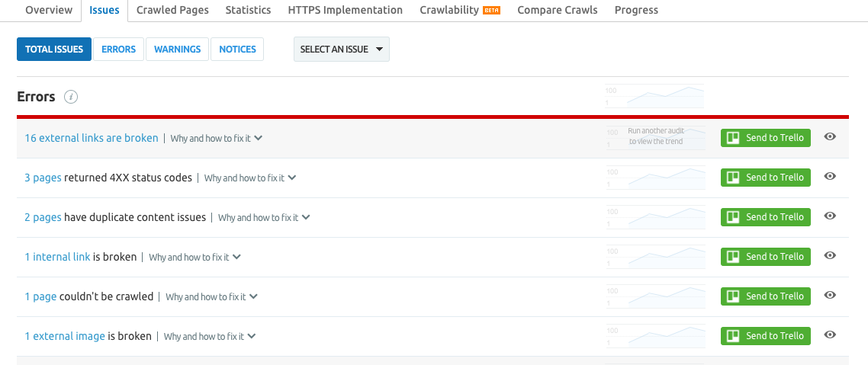Click Trello icon for 4XX status codes

(733, 178)
